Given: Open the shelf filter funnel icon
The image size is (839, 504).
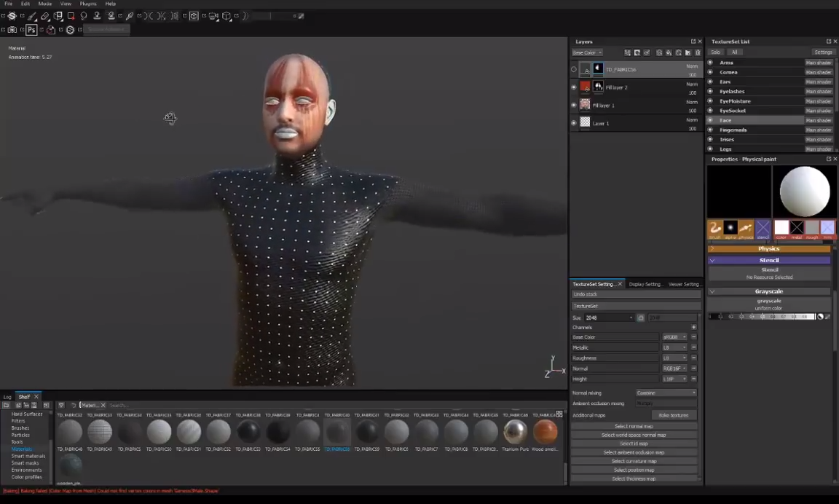Looking at the screenshot, I should 61,405.
